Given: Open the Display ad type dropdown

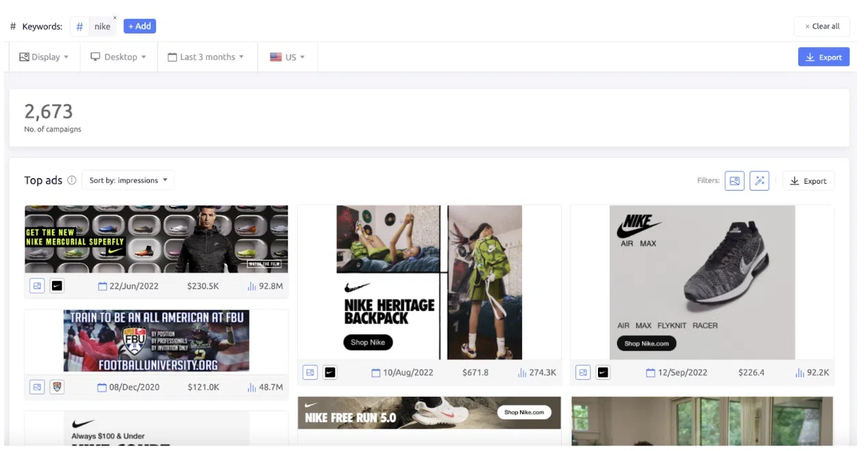Looking at the screenshot, I should (44, 57).
